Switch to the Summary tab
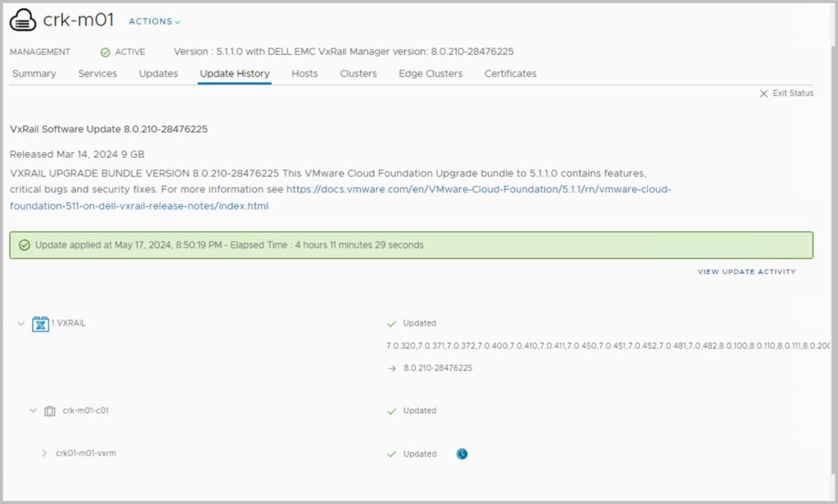The image size is (838, 504). coord(34,74)
